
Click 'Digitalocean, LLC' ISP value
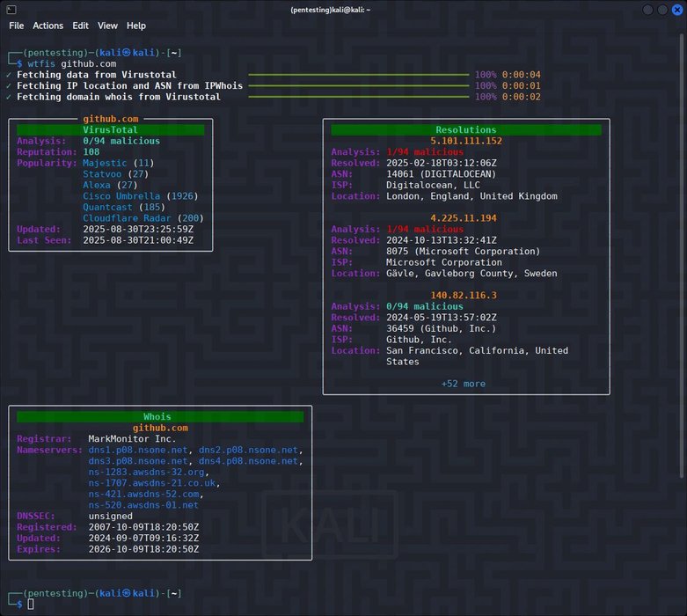click(x=433, y=185)
